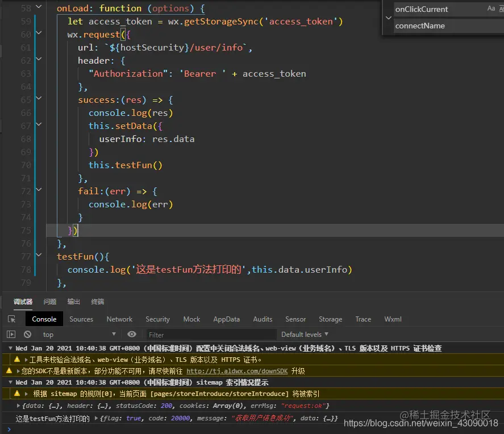Click the console prompt input arrow
Viewport: 504px width, 434px height.
pos(9,429)
